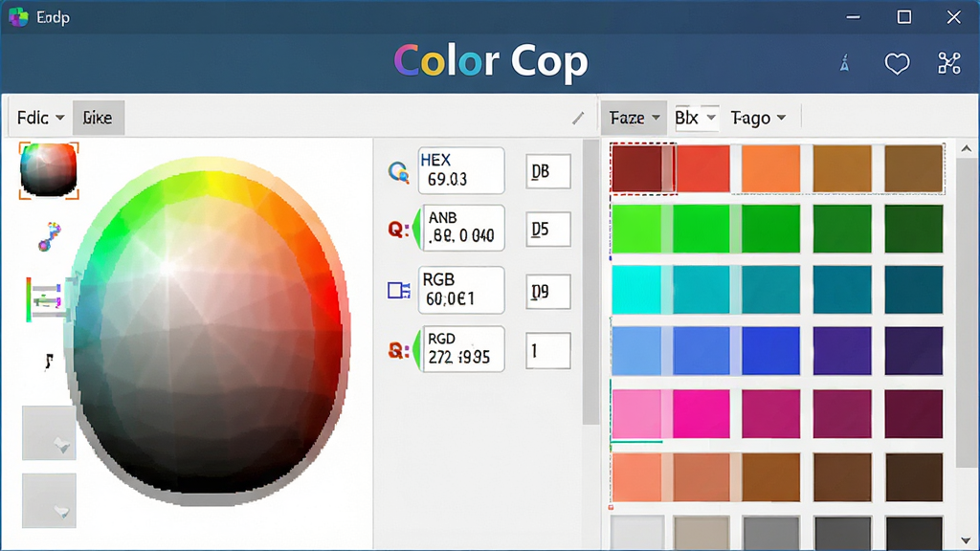Select the bright lime green swatch
980x551 pixels.
[x=636, y=229]
